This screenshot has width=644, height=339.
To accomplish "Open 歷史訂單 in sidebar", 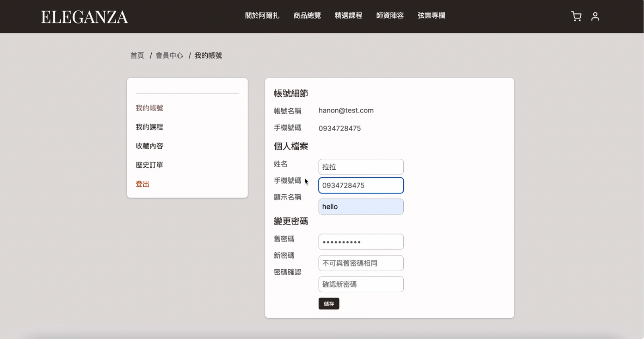I will tap(149, 165).
